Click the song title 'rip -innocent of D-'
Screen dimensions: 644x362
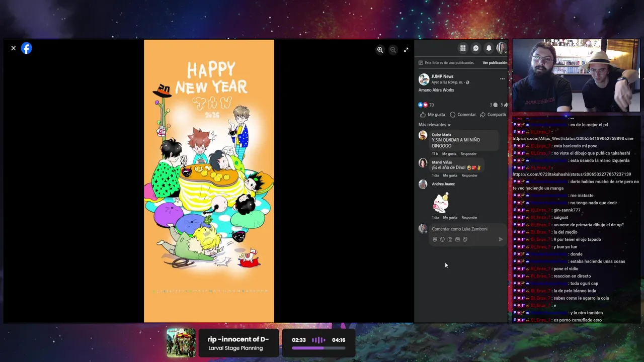238,339
